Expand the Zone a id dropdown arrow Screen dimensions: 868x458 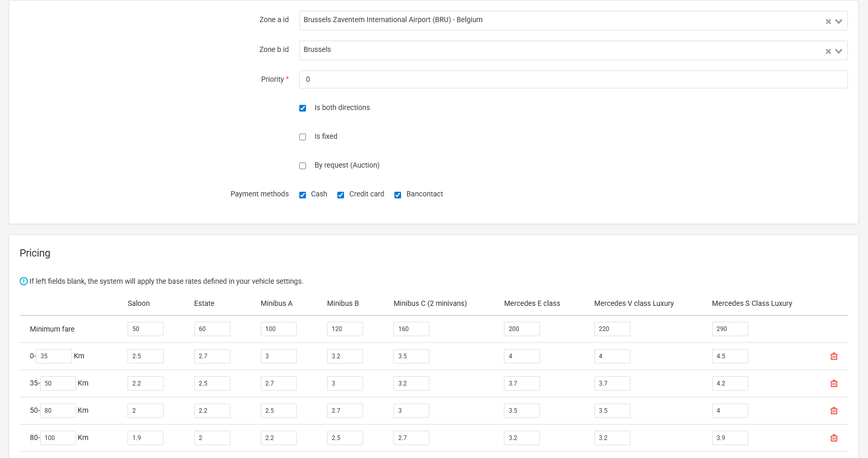[839, 22]
